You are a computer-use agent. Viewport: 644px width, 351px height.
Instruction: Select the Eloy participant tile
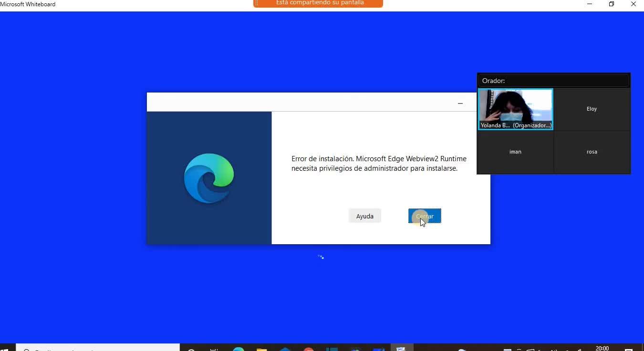coord(592,109)
